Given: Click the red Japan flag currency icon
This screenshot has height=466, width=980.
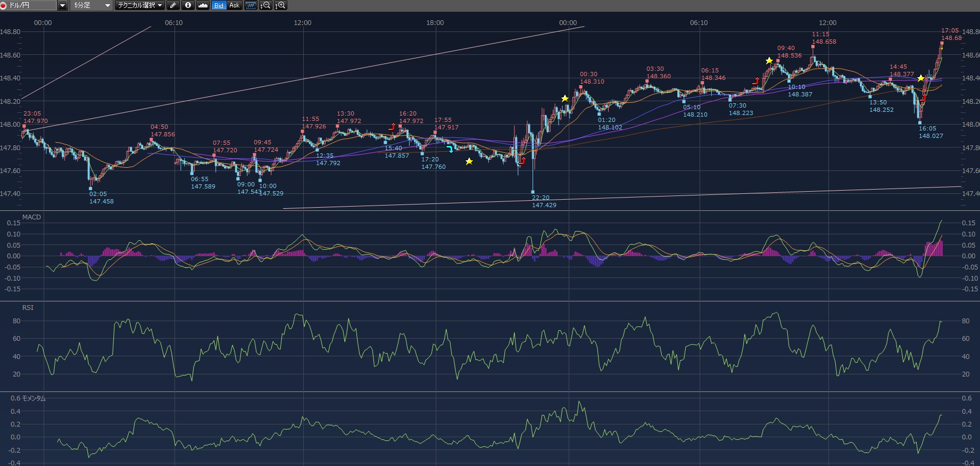Looking at the screenshot, I should point(3,5).
